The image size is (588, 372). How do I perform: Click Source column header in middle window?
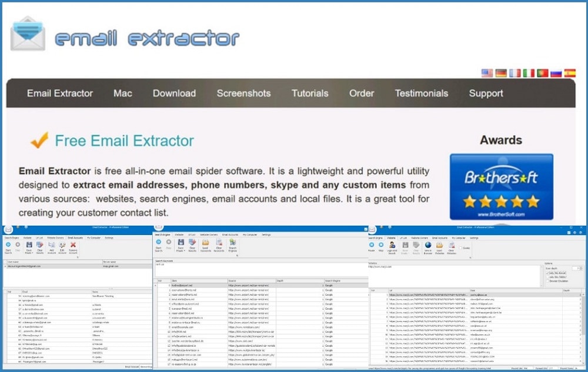coord(251,280)
